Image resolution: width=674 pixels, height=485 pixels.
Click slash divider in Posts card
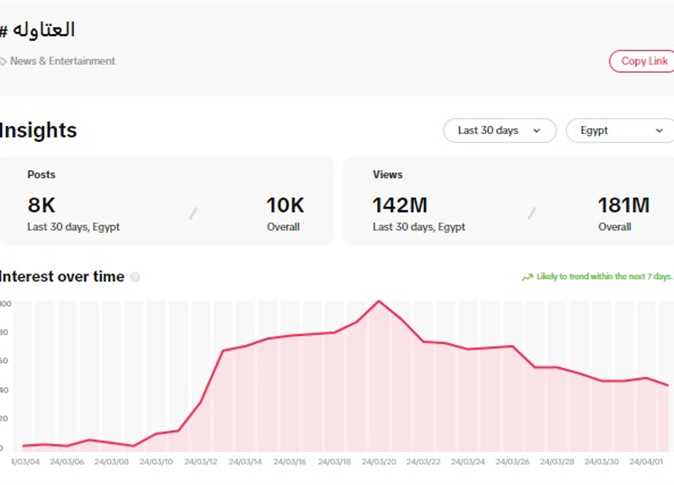(193, 213)
